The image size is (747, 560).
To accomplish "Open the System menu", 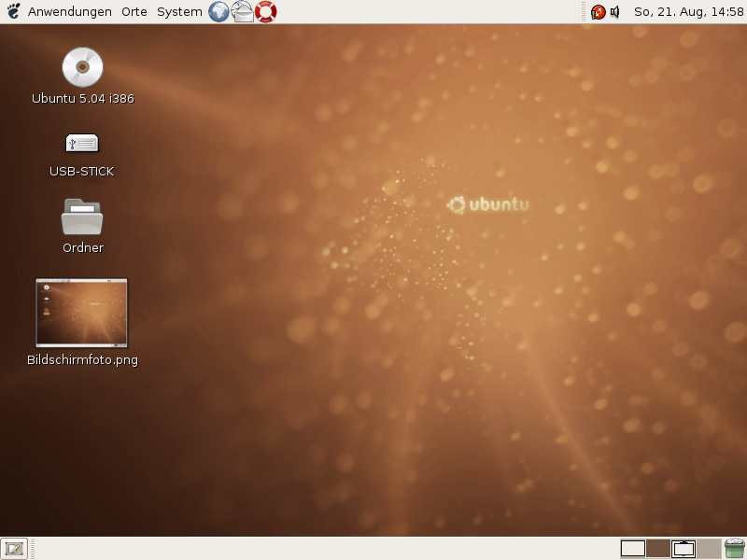I will click(x=179, y=11).
